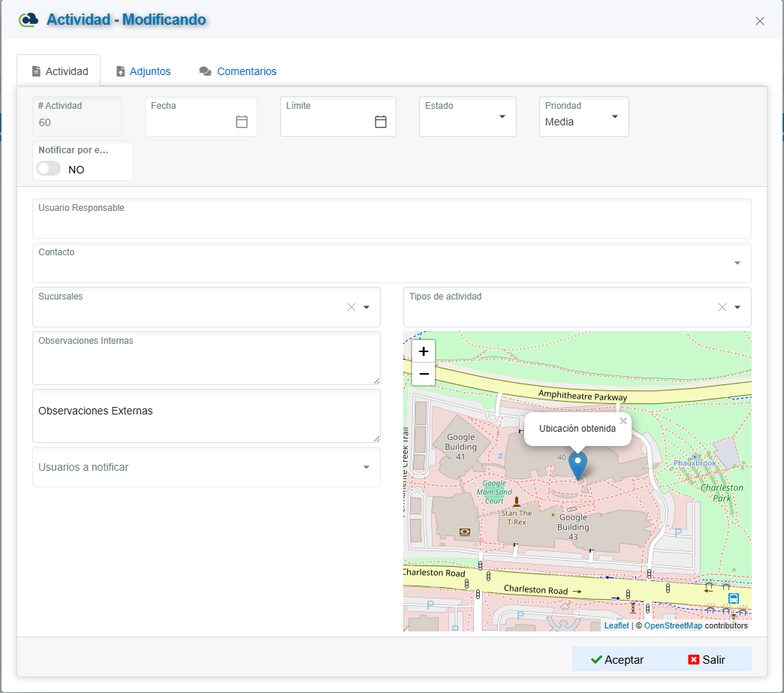Zoom out on the map
This screenshot has height=693, width=784.
[x=424, y=374]
